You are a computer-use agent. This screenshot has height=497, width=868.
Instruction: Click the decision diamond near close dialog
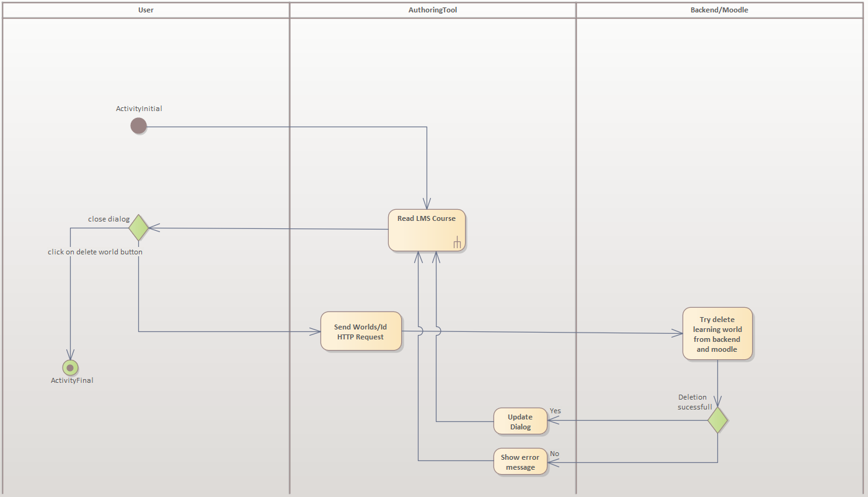click(139, 228)
